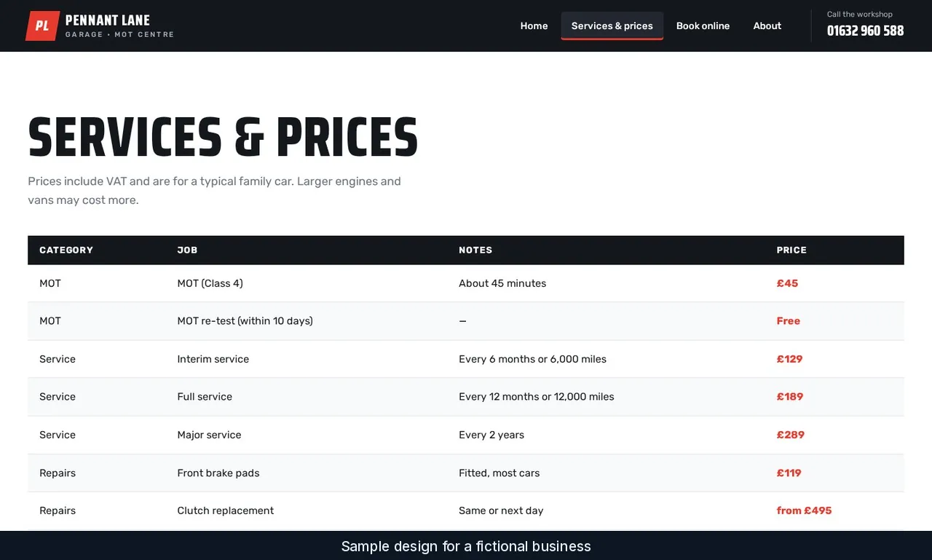The image size is (932, 560).
Task: Click Service category in Interim service row
Action: point(58,359)
